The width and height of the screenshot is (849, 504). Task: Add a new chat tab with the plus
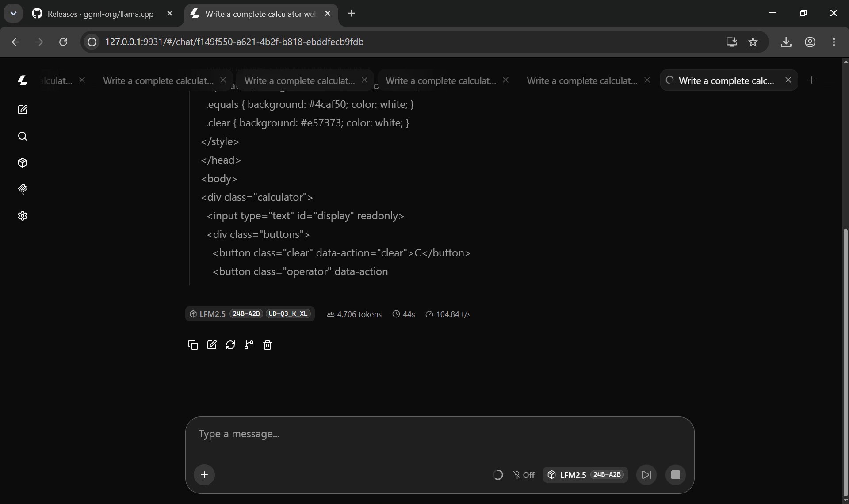tap(812, 80)
